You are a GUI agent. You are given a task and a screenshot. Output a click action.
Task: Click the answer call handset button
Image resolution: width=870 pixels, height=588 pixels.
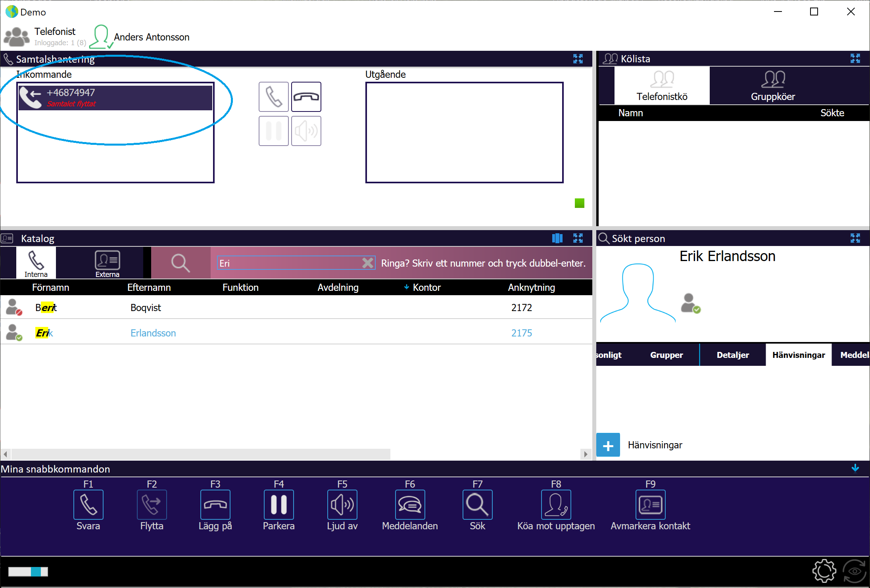pos(273,97)
